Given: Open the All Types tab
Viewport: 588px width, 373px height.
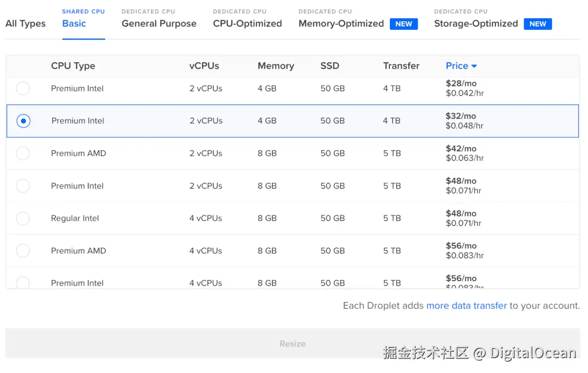Looking at the screenshot, I should (25, 24).
